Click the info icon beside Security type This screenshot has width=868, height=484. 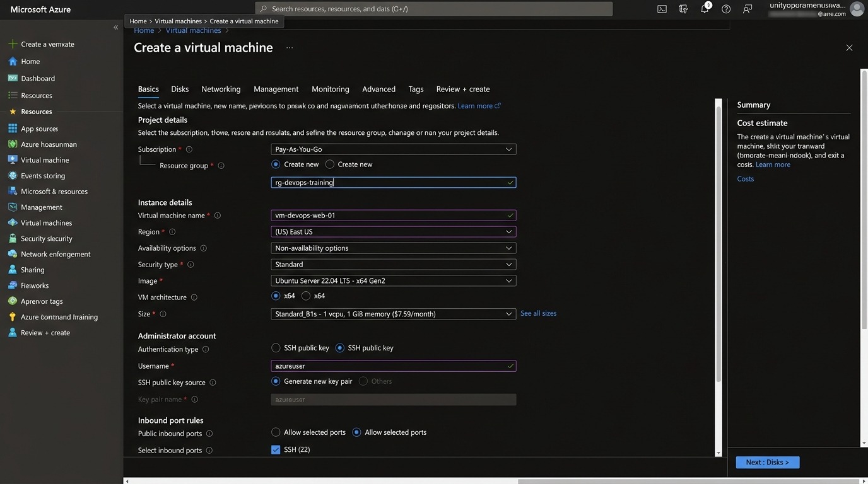(191, 265)
